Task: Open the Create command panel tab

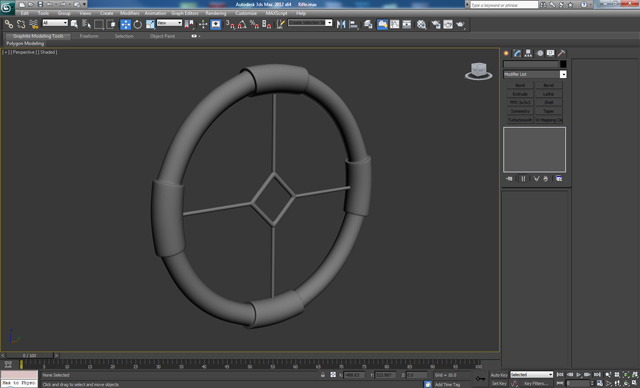Action: [506, 53]
